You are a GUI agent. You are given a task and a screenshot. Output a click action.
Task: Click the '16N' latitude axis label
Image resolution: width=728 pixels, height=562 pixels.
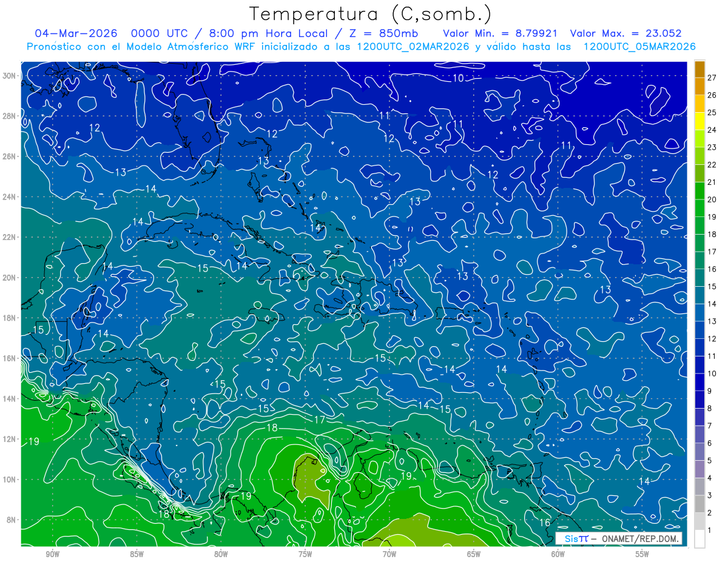(x=8, y=358)
